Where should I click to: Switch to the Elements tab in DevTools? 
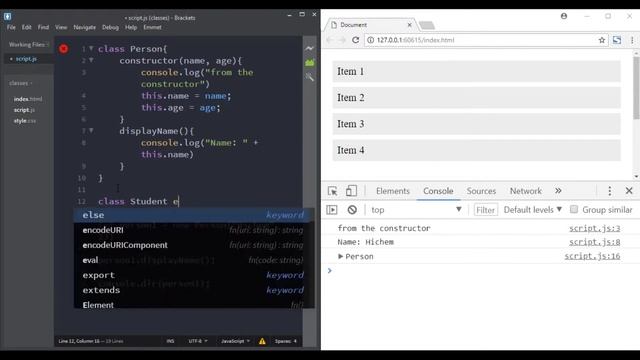coord(393,191)
